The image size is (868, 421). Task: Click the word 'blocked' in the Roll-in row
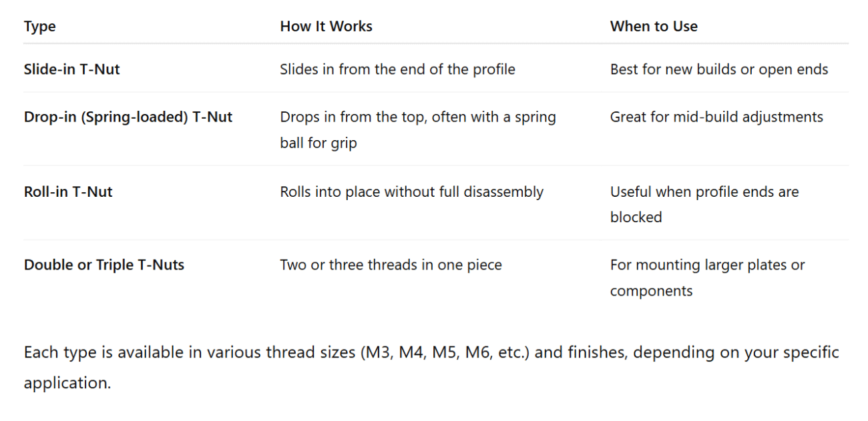pos(636,218)
